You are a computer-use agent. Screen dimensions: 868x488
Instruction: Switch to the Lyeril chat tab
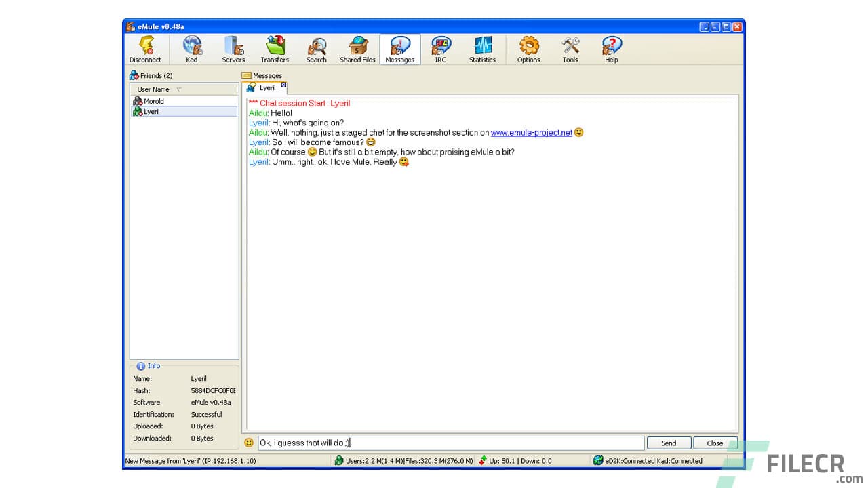point(264,87)
